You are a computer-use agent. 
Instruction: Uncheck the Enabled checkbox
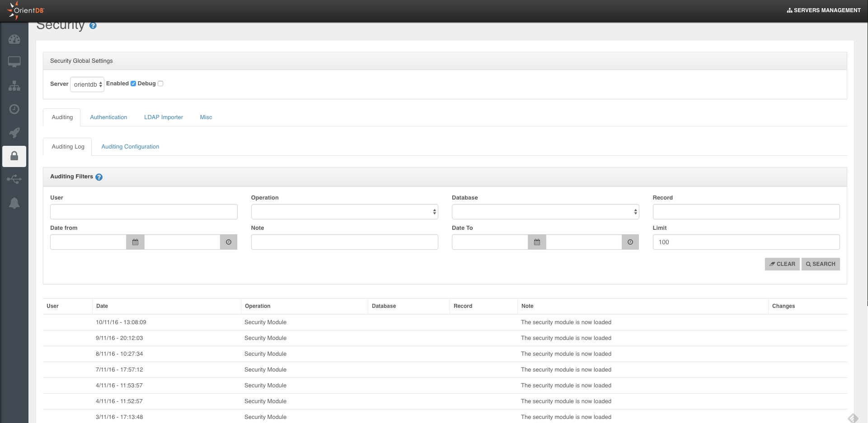[x=133, y=84]
